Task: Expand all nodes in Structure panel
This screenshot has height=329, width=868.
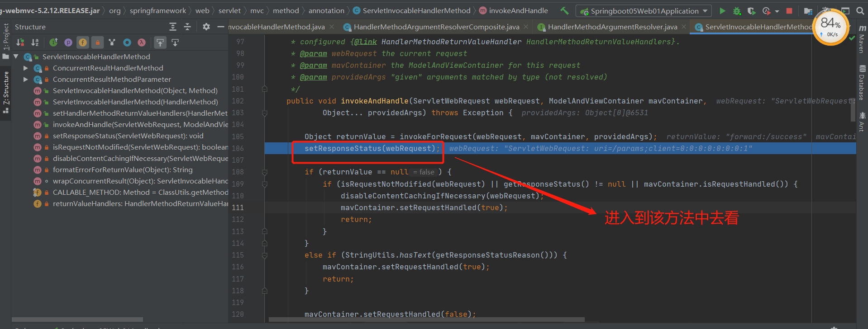Action: click(173, 27)
